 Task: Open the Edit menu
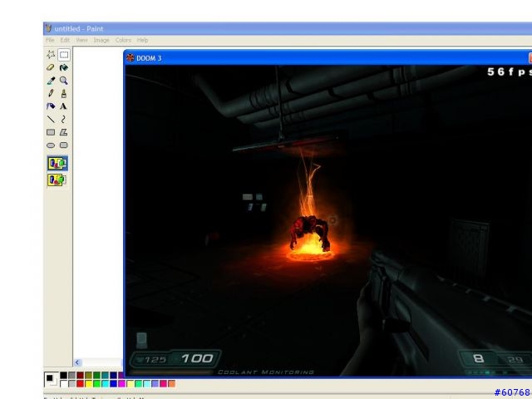tap(65, 40)
